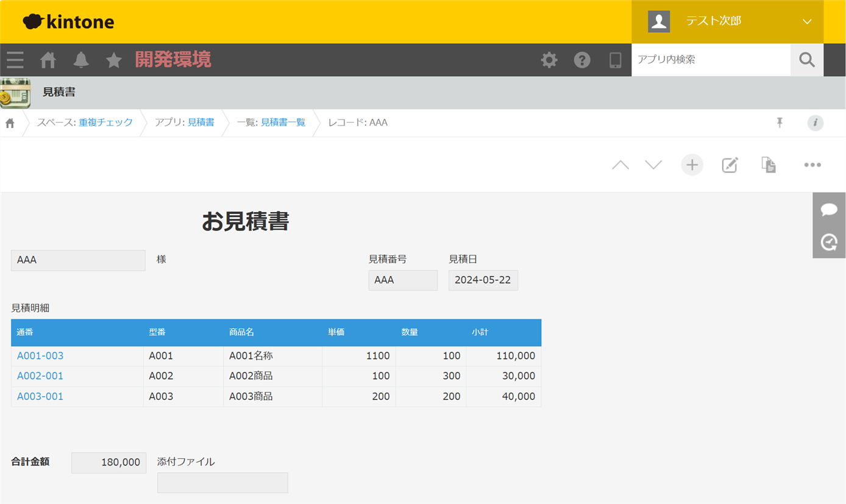Open the 見積書 app breadcrumb link
The width and height of the screenshot is (846, 504).
201,122
